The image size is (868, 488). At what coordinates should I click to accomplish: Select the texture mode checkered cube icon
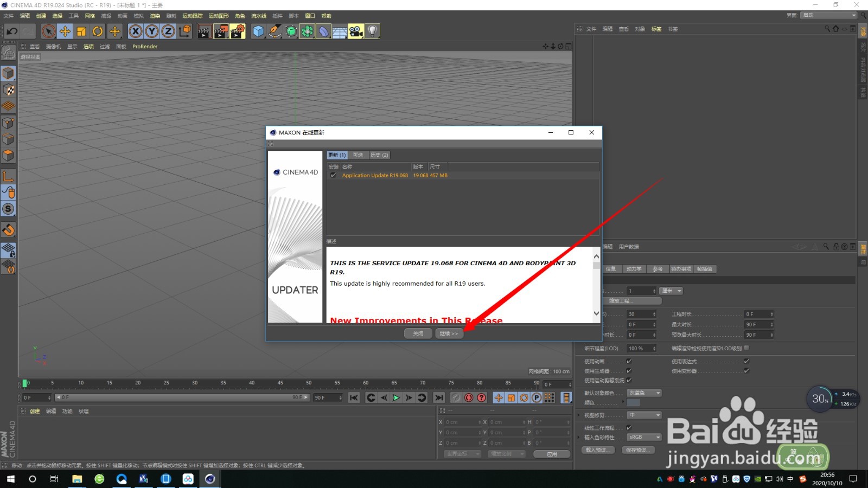pyautogui.click(x=8, y=89)
